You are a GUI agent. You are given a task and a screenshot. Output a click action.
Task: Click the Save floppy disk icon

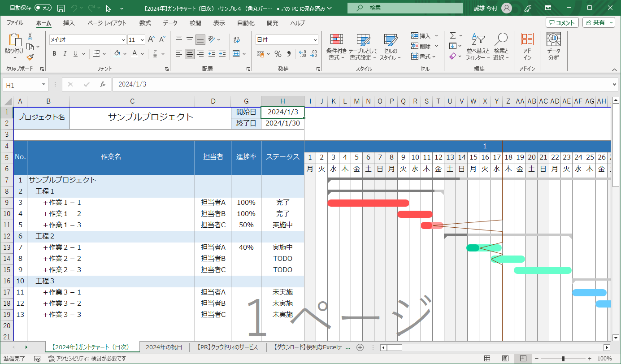tap(61, 8)
